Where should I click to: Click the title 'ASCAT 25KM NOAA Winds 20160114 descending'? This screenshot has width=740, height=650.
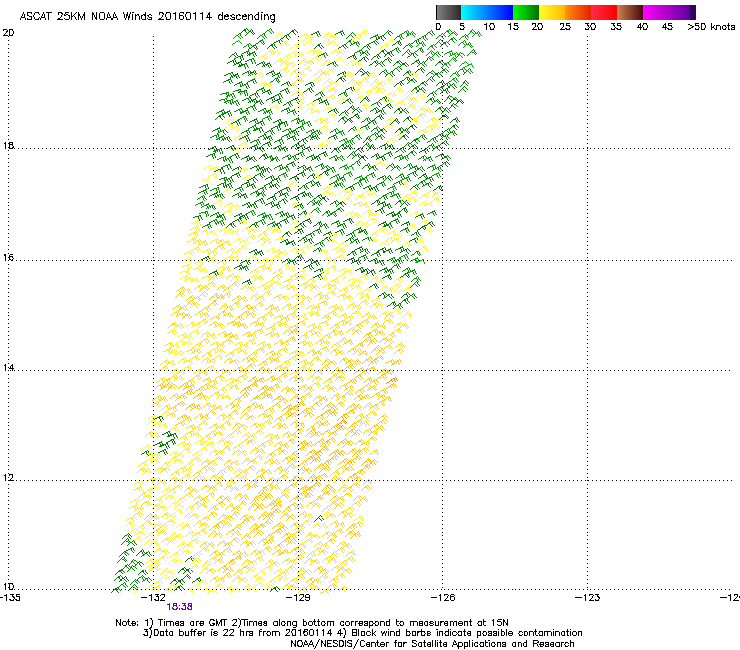pos(147,17)
